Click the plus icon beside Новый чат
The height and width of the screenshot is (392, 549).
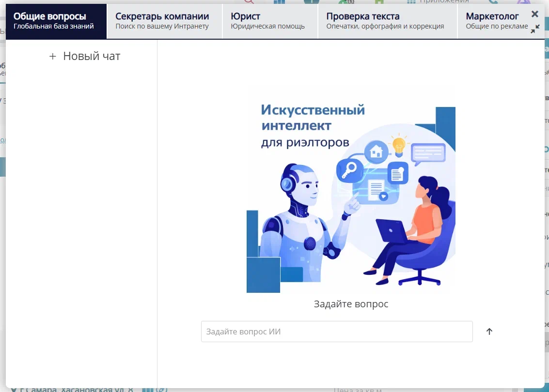point(53,57)
